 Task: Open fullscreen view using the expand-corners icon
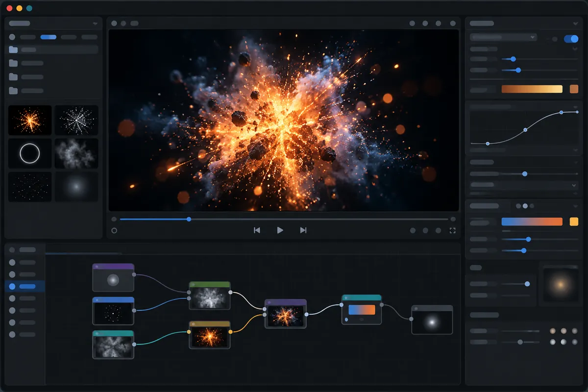tap(452, 230)
